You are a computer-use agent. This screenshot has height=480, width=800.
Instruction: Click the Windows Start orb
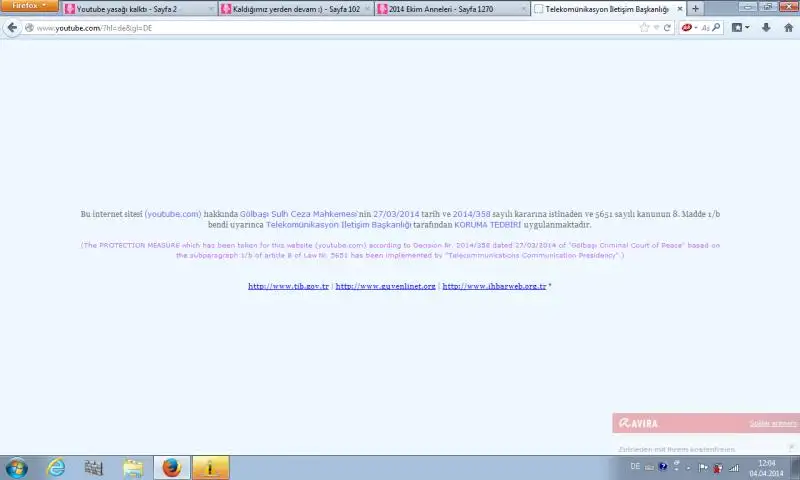click(x=17, y=467)
